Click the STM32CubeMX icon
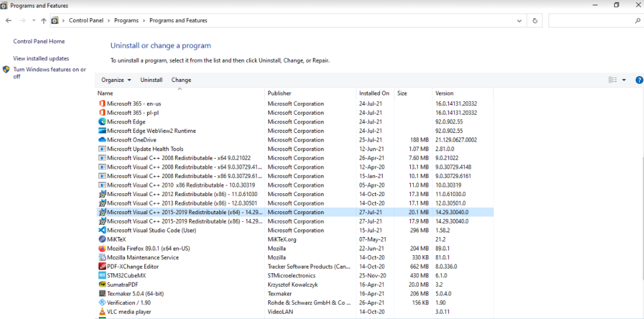 (103, 276)
